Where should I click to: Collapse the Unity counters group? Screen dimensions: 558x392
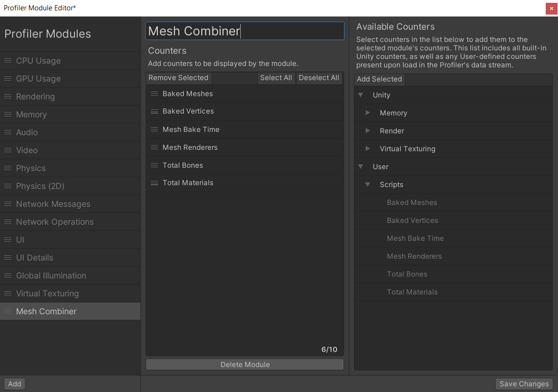click(x=361, y=95)
